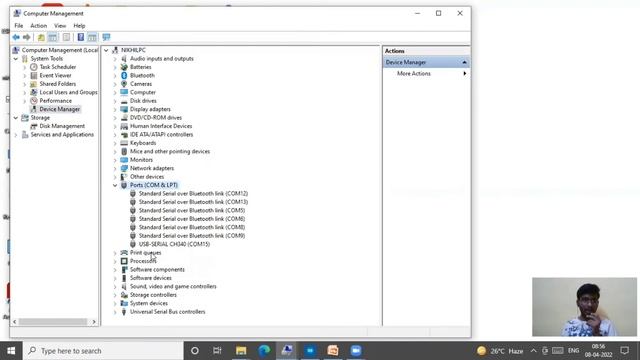
Task: Open Microsoft Edge from the taskbar
Action: [264, 351]
